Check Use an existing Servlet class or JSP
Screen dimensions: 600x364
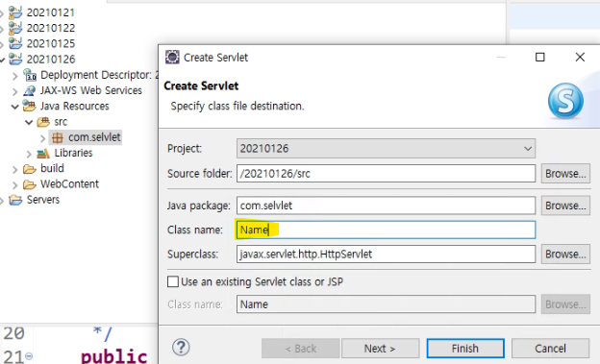(173, 281)
